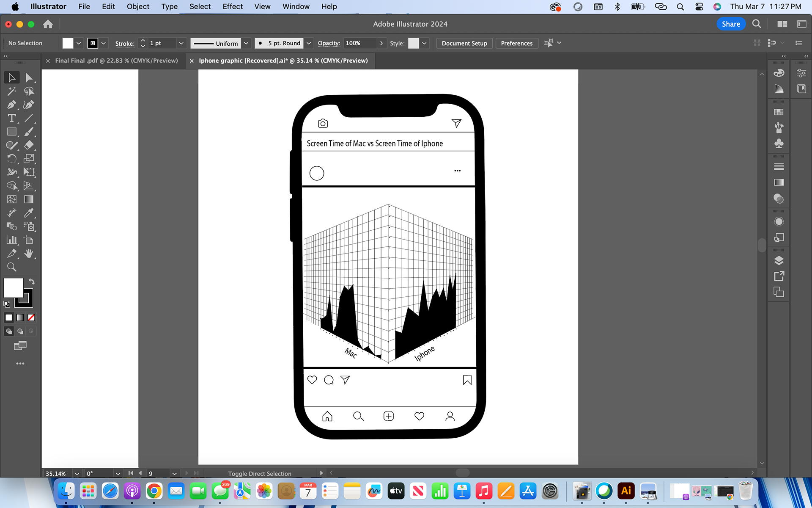Set paint mode to Gradient
Image resolution: width=812 pixels, height=508 pixels.
pyautogui.click(x=20, y=317)
